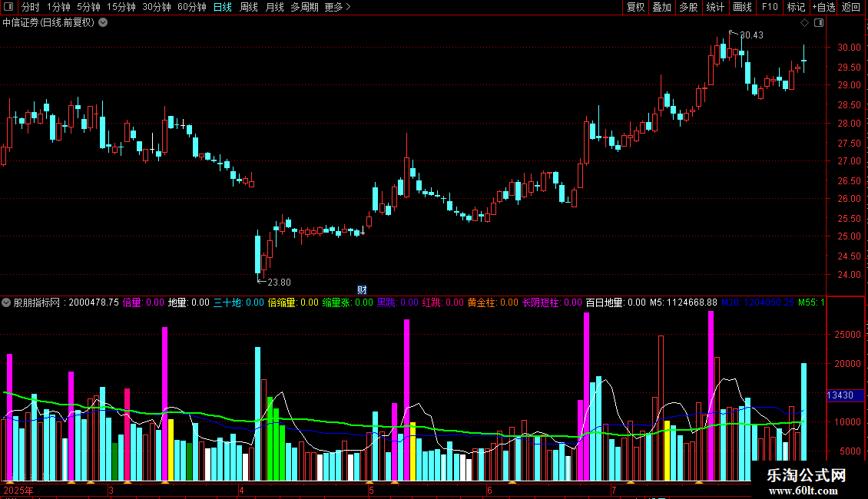Click the 倍量 indicator value label
Image resolution: width=868 pixels, height=499 pixels.
click(x=143, y=302)
